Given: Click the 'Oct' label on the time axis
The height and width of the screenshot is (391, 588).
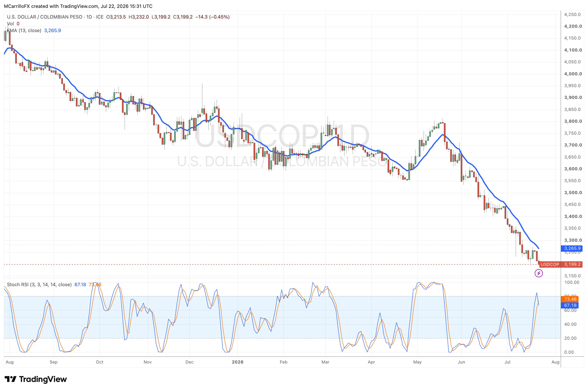Looking at the screenshot, I should point(100,362).
